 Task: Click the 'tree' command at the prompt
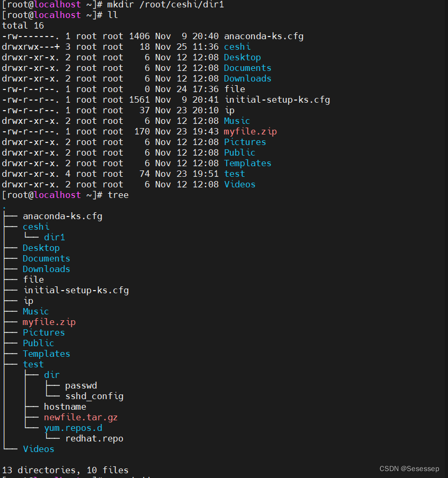[x=118, y=195]
